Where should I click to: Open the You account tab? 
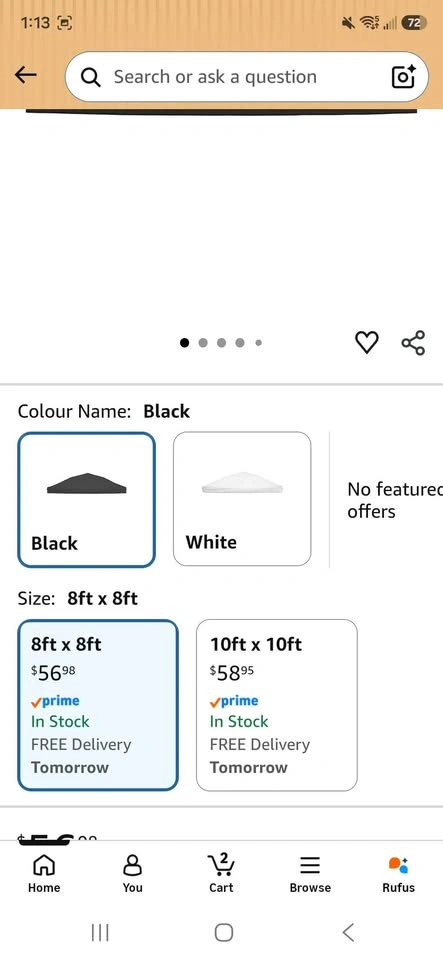coord(132,874)
